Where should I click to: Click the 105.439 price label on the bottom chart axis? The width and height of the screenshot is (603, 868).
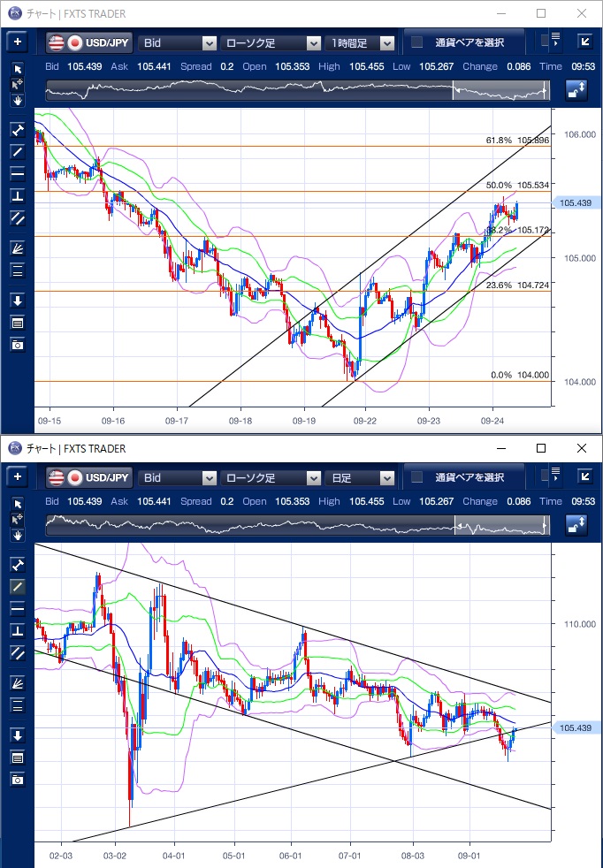pos(576,727)
